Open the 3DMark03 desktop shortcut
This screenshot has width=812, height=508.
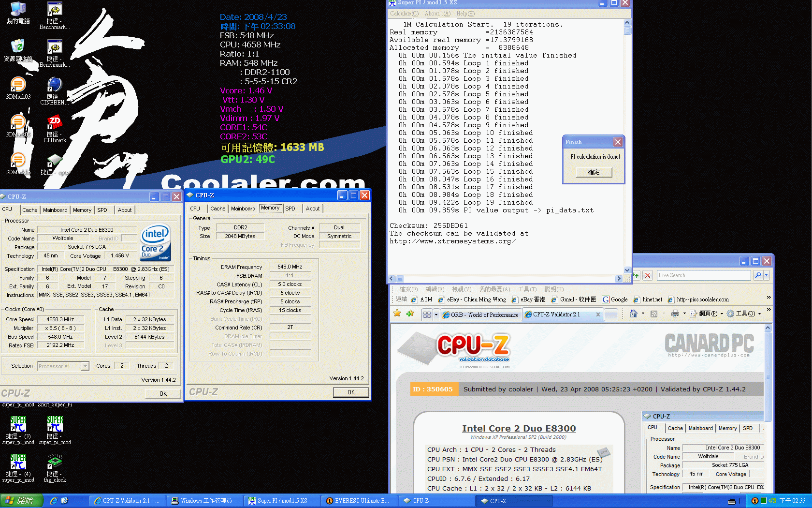[x=18, y=88]
